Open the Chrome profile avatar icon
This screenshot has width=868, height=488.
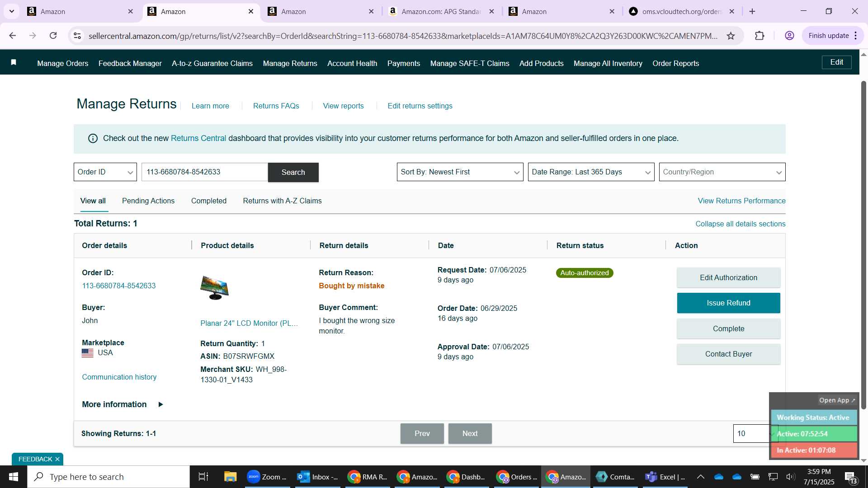(x=789, y=36)
